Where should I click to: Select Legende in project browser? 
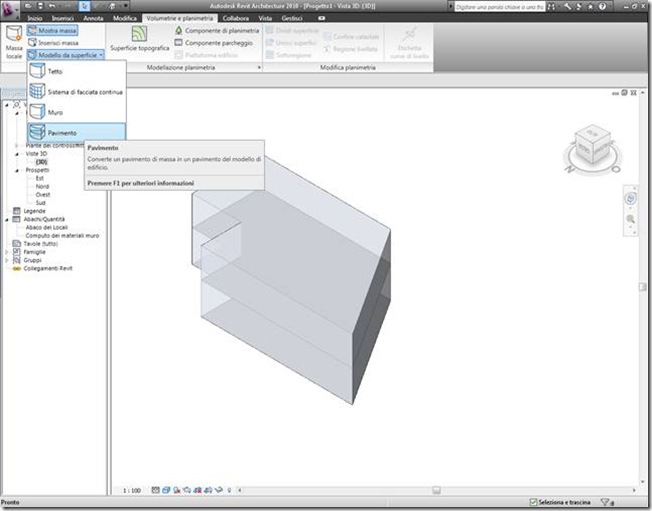(34, 211)
